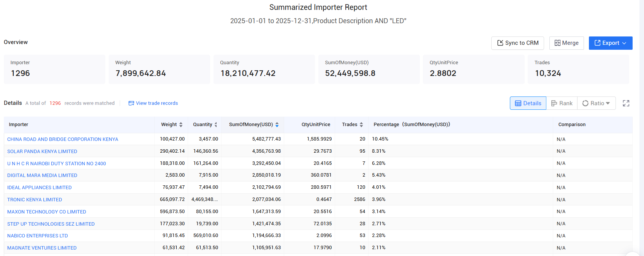The image size is (644, 256).
Task: Open IDEAL APPLIANCES LIMITED importer
Action: coord(40,188)
